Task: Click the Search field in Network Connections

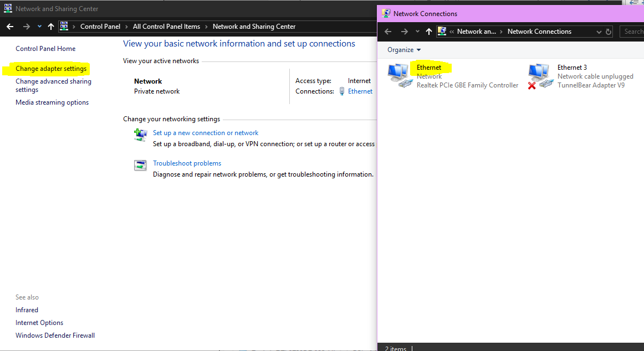Action: 633,32
